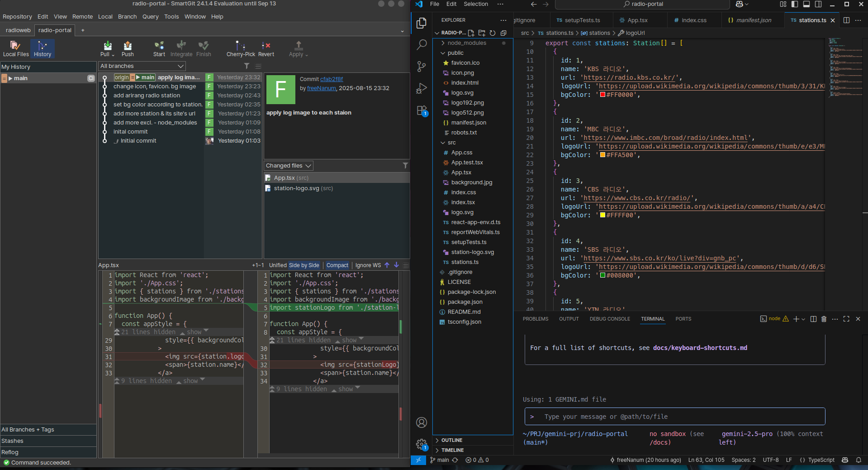Image resolution: width=868 pixels, height=470 pixels.
Task: Open the All branches dropdown
Action: click(x=142, y=66)
